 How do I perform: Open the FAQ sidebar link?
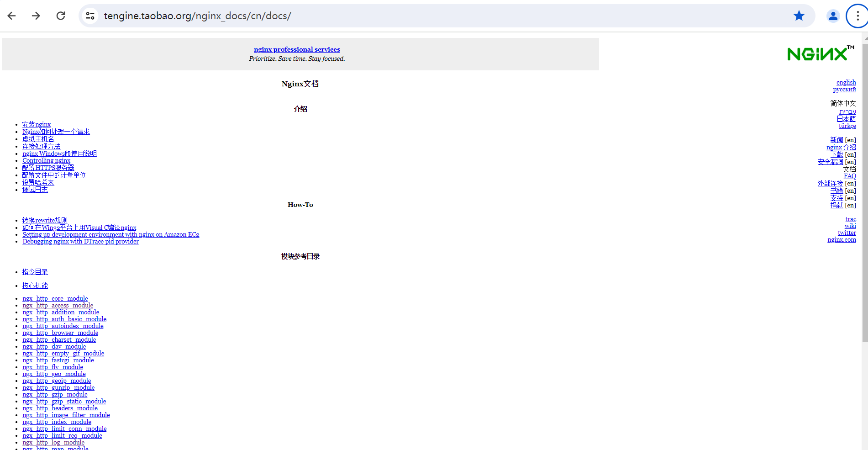[850, 176]
